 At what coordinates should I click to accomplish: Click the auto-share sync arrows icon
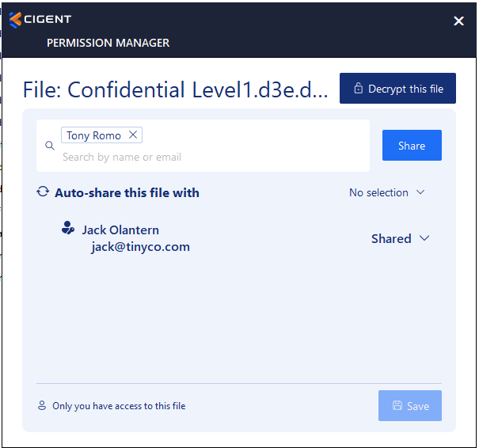tap(43, 192)
